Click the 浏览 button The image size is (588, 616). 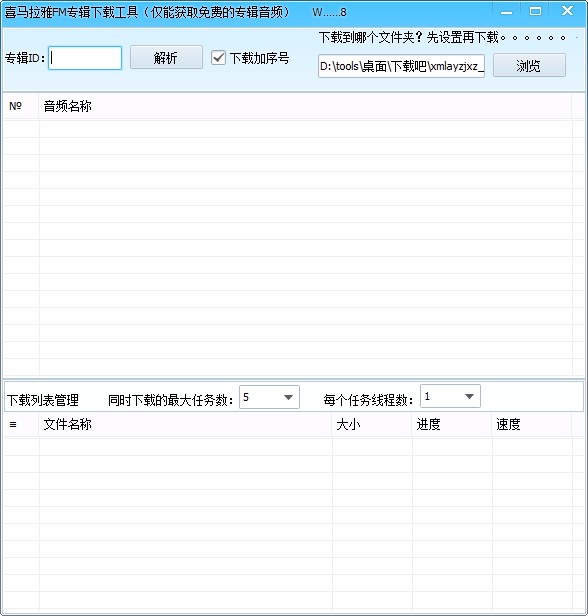529,65
